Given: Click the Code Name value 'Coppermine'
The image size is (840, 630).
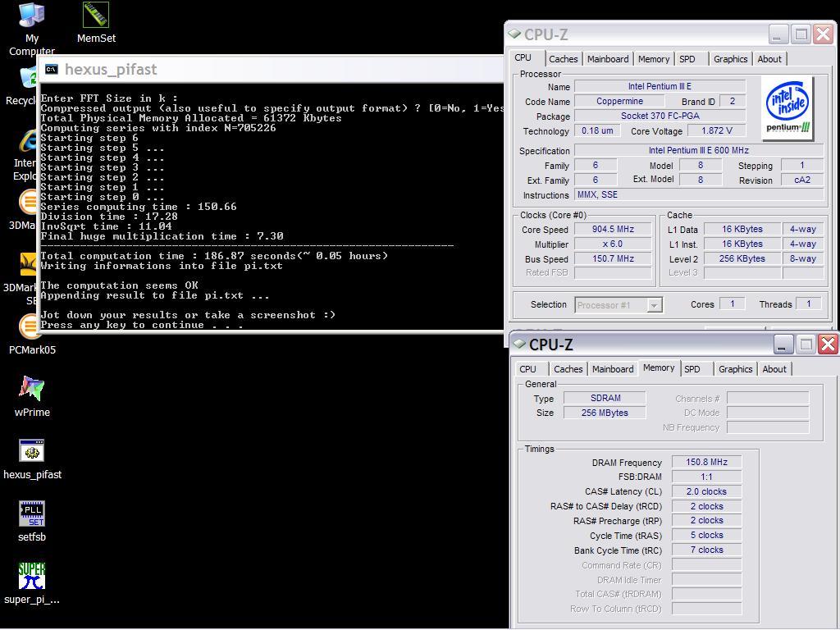Looking at the screenshot, I should coord(620,101).
